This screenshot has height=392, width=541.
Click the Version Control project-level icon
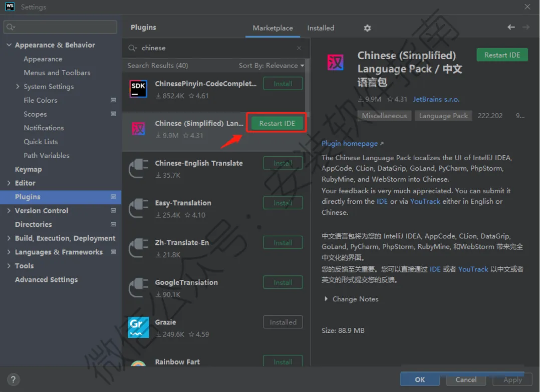click(x=113, y=210)
